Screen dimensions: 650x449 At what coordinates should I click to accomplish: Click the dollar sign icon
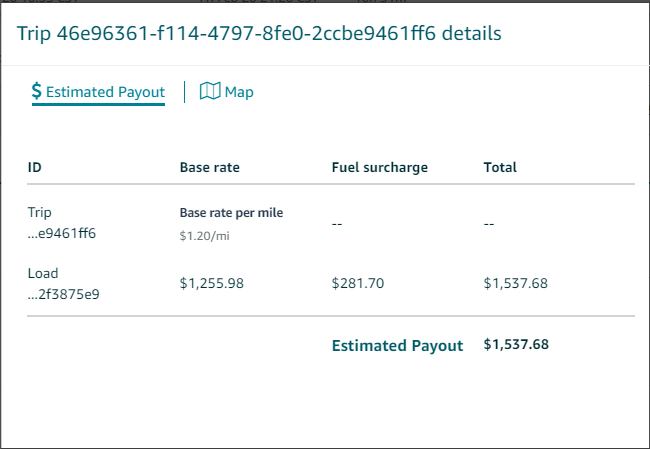coord(36,91)
